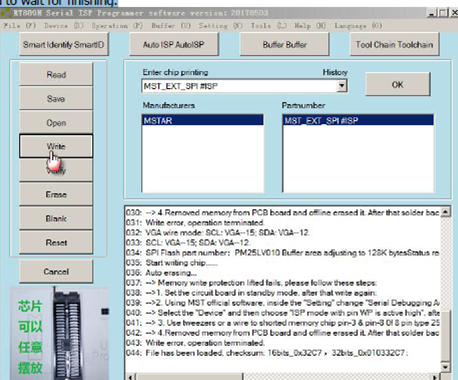
Task: Open the Buffer Buffer button
Action: click(284, 44)
